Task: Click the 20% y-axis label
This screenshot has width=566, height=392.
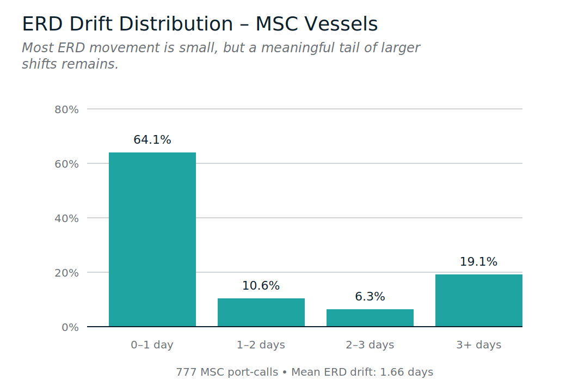Action: coord(67,273)
